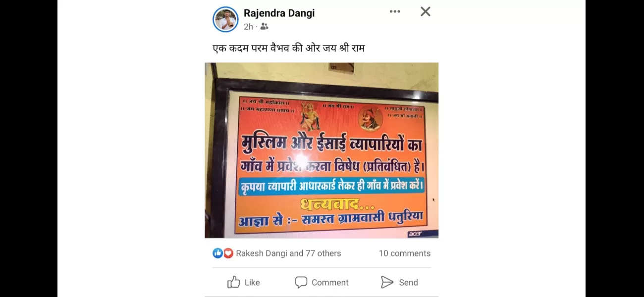The height and width of the screenshot is (297, 644).
Task: Click the Send text label
Action: tap(409, 282)
